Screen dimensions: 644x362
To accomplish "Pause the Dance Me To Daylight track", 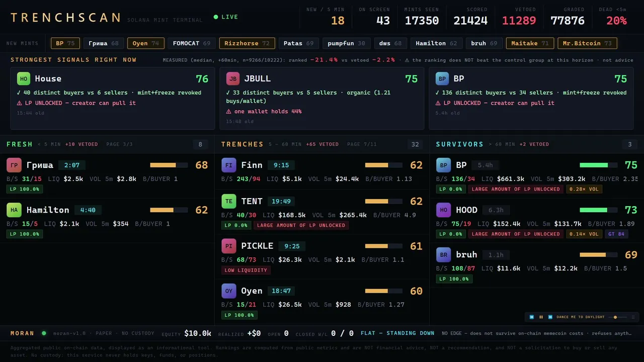I will (x=541, y=317).
